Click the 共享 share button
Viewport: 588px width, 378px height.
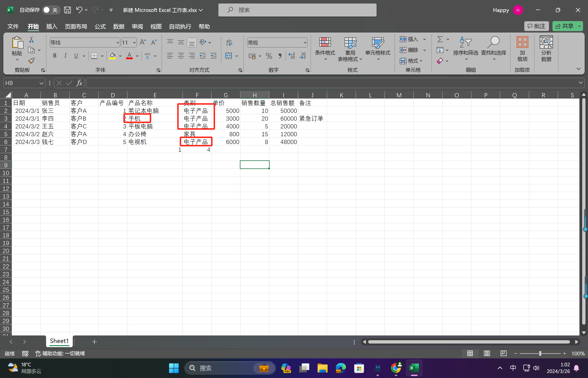coord(564,26)
